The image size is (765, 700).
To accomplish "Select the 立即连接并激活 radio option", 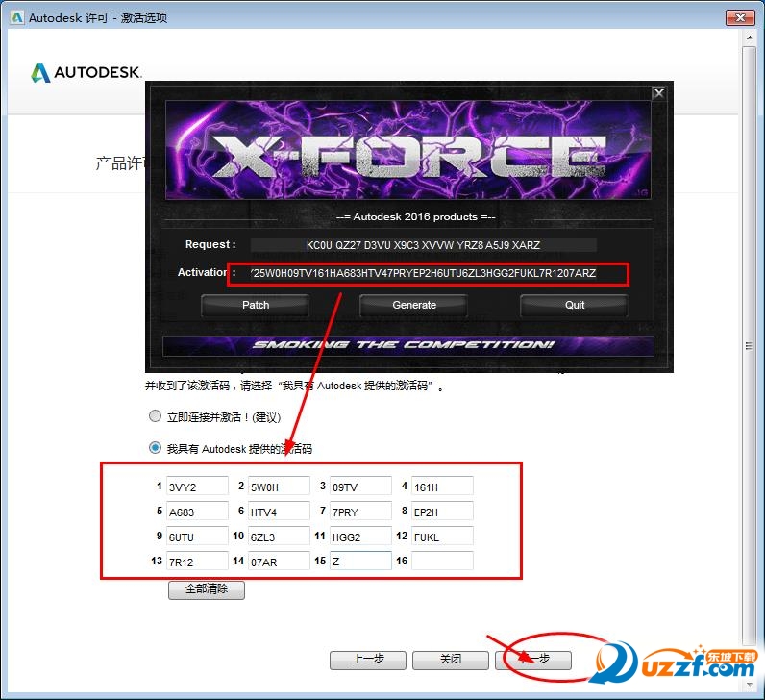I will coord(155,416).
